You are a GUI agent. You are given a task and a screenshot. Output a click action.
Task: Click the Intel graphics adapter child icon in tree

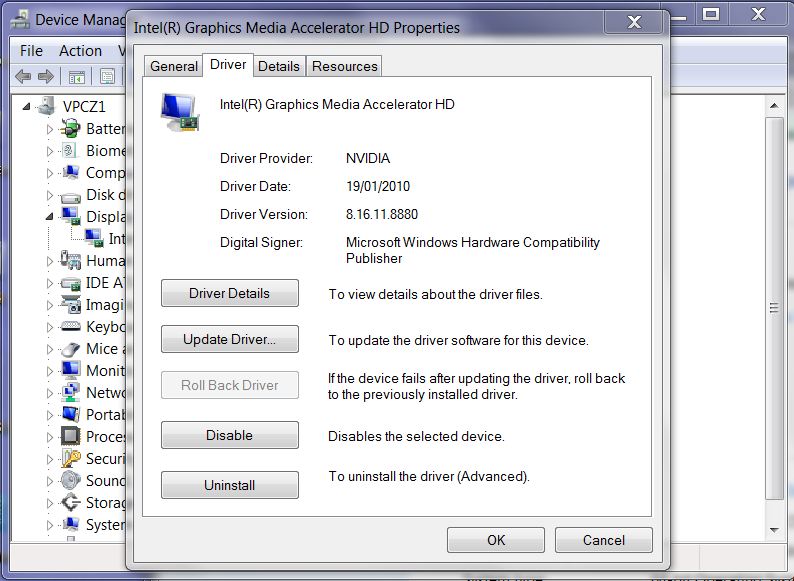[94, 238]
